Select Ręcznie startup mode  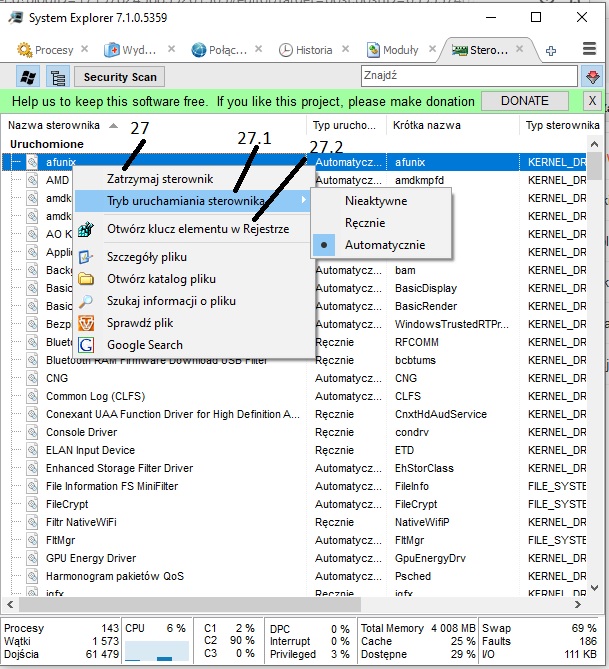pos(382,223)
